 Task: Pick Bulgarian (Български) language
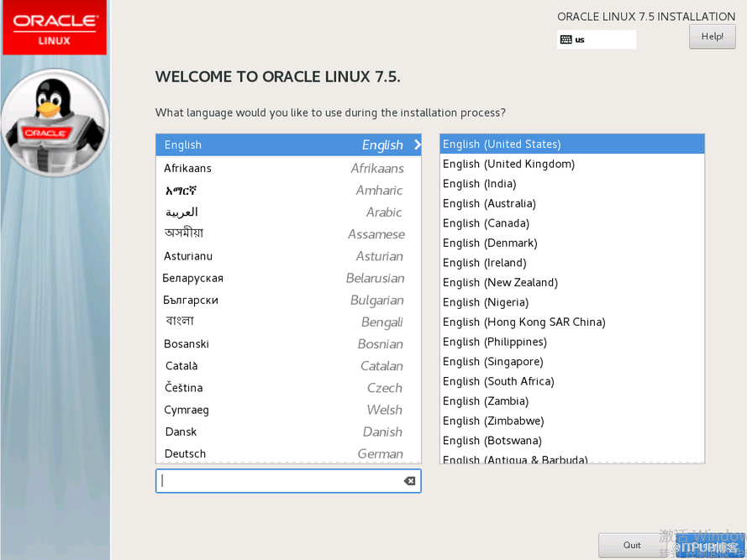click(288, 300)
